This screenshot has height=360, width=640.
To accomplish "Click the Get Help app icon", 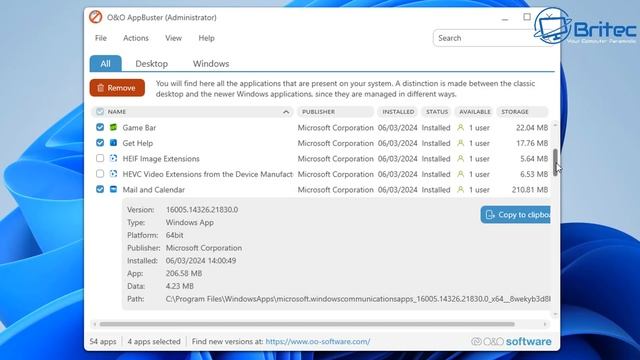I will click(113, 143).
